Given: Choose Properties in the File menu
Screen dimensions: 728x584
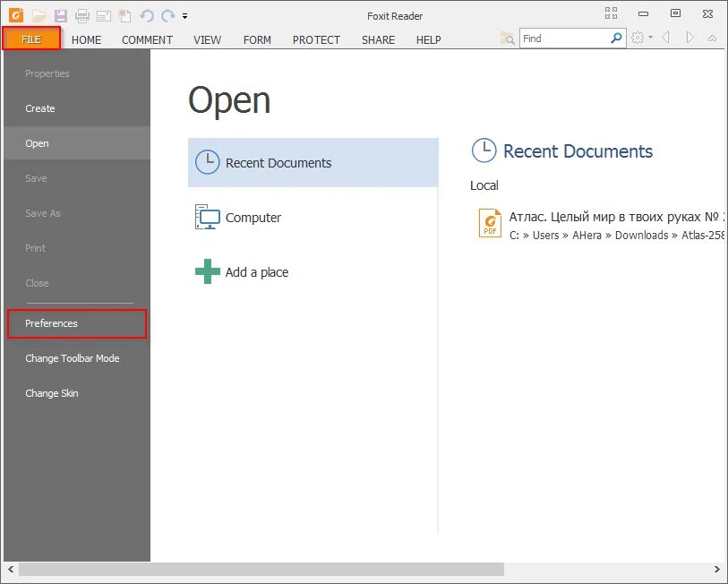Looking at the screenshot, I should click(77, 73).
